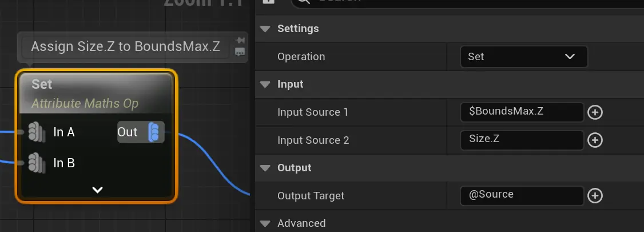Collapse the Settings section
This screenshot has height=232, width=644.
[x=265, y=29]
